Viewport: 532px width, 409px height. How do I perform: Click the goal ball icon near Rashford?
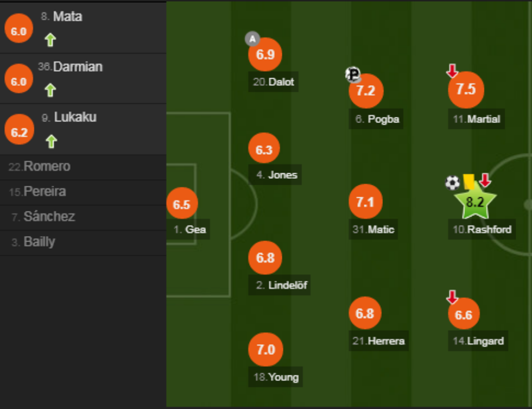pos(452,183)
